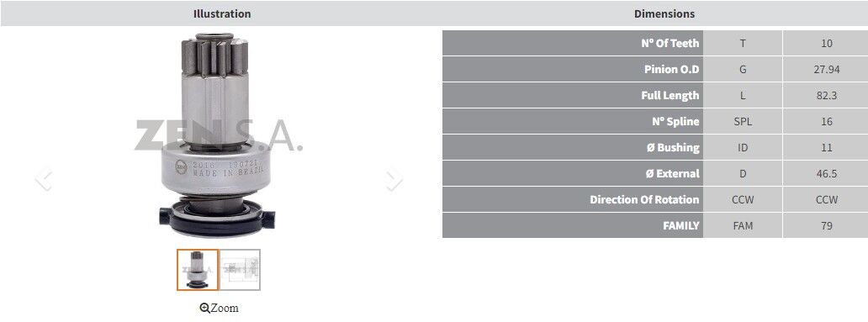This screenshot has width=868, height=322.
Task: Click the next image right arrow
Action: [x=394, y=179]
